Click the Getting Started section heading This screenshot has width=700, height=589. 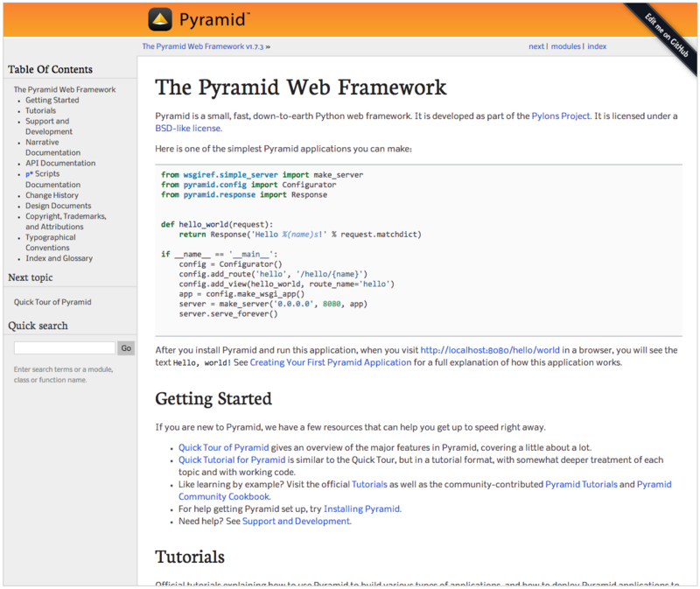(x=213, y=399)
